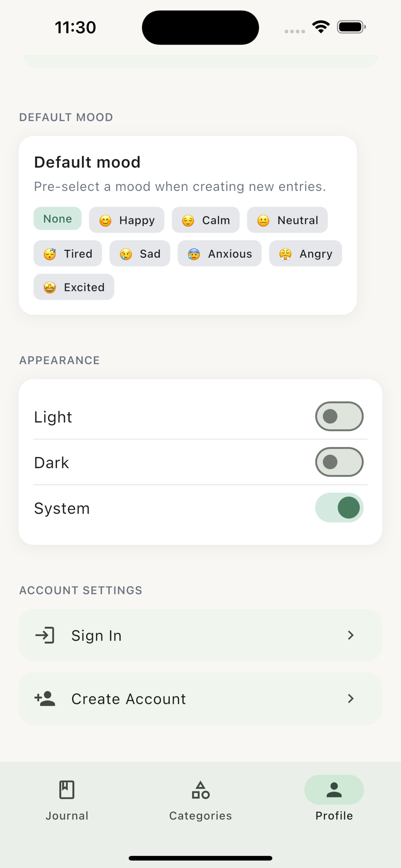Select Happy as default mood
Image resolution: width=401 pixels, height=868 pixels.
(x=126, y=220)
